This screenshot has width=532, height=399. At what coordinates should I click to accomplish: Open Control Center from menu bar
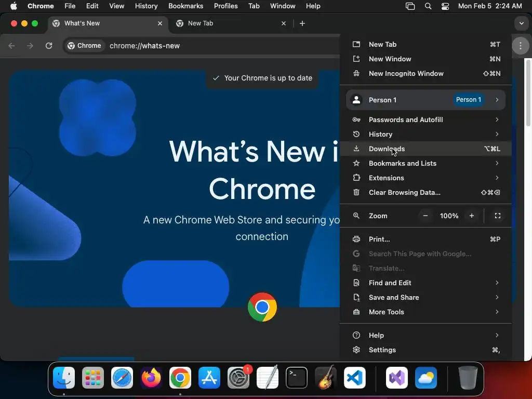[445, 6]
